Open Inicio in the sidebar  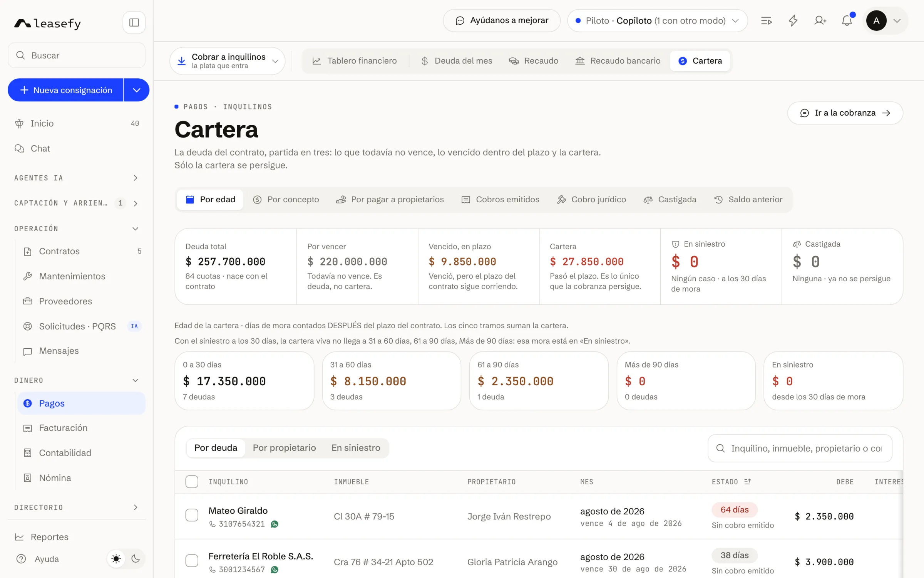pyautogui.click(x=77, y=123)
